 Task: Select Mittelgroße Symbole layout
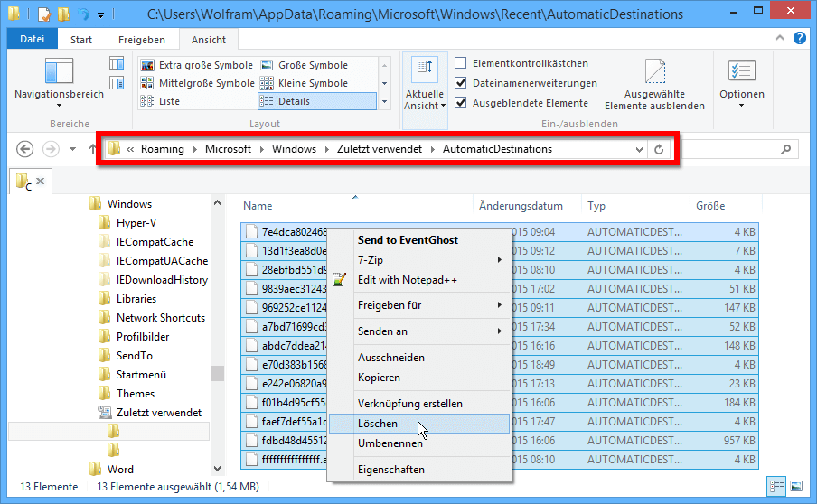coord(198,83)
